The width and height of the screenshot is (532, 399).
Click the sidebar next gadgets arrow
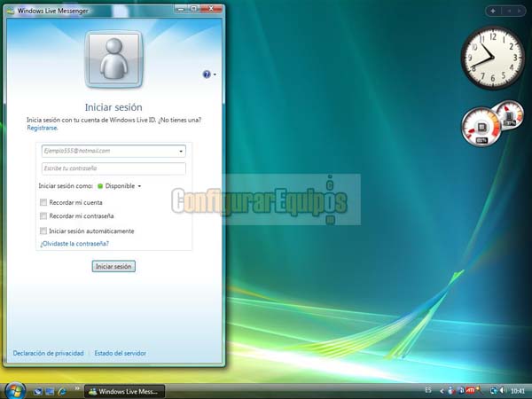(x=519, y=12)
